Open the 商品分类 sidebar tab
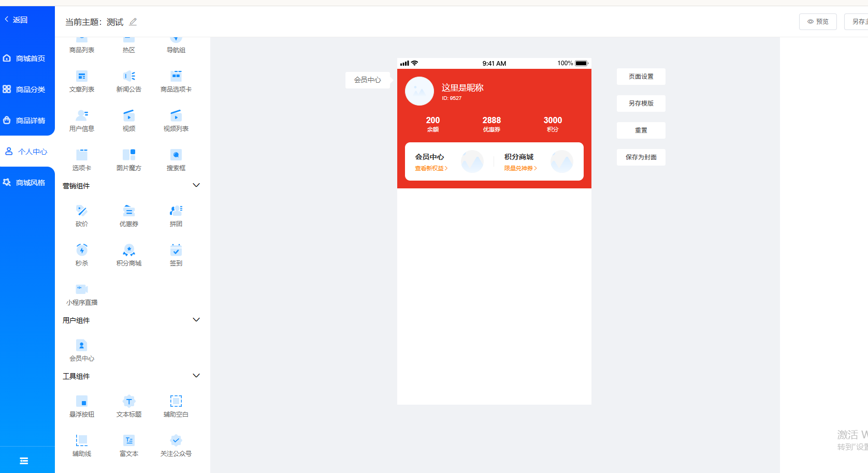This screenshot has height=473, width=868. click(27, 90)
